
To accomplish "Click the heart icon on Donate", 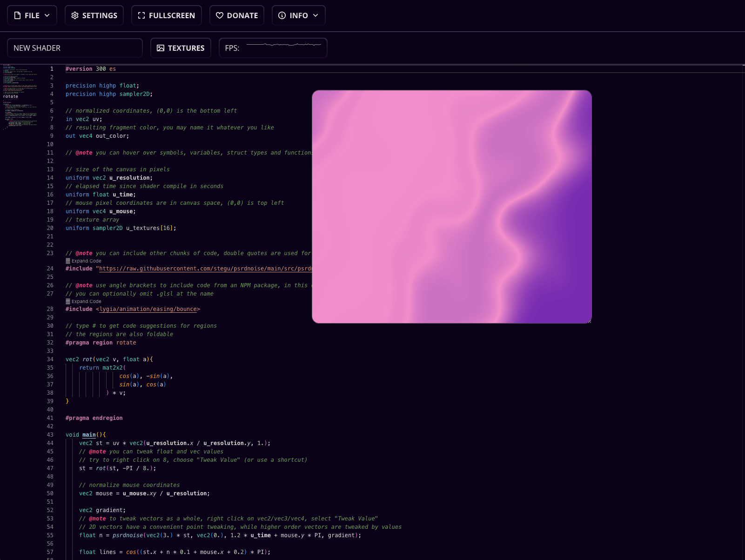I will pos(220,15).
